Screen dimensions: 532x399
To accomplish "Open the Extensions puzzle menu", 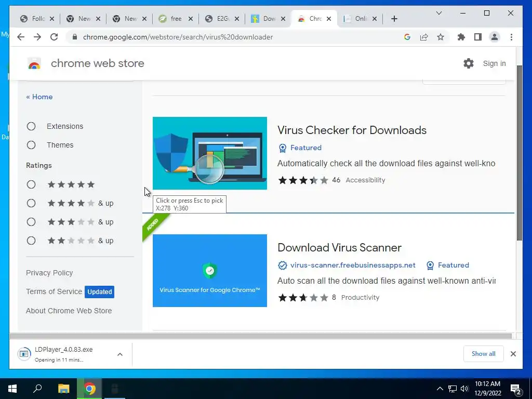I will click(x=461, y=37).
